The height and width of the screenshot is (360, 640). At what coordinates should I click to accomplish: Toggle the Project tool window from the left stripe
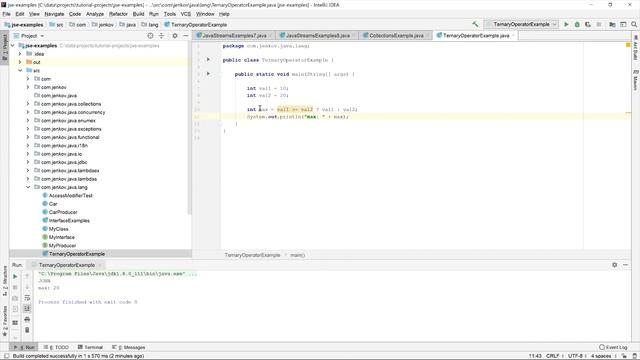(x=4, y=47)
